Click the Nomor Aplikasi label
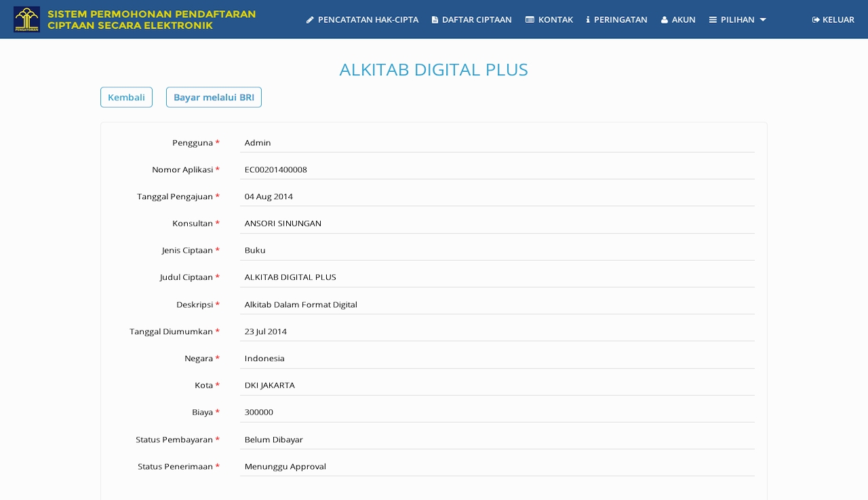 click(186, 169)
